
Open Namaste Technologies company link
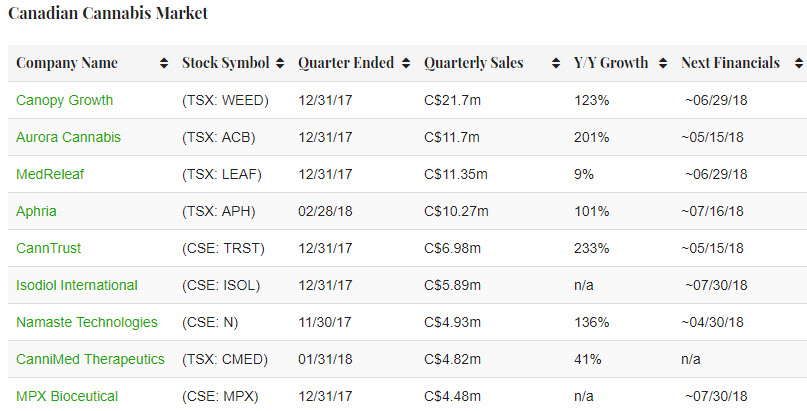(87, 322)
